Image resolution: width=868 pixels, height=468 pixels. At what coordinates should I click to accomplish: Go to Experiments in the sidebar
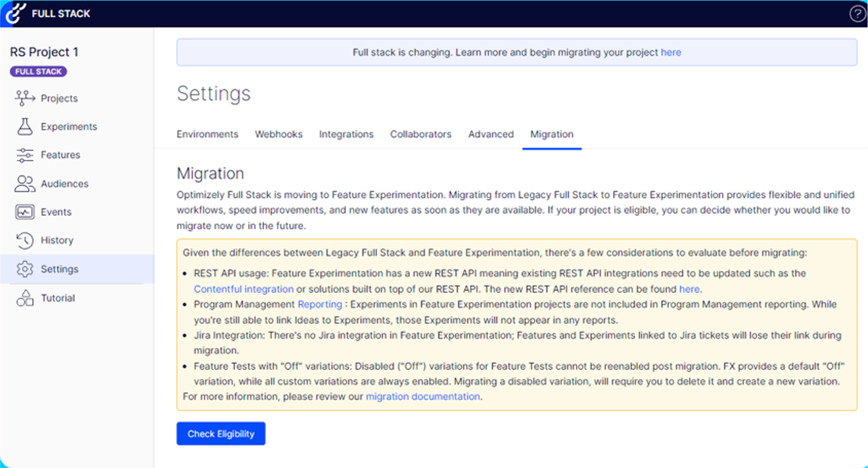(69, 126)
